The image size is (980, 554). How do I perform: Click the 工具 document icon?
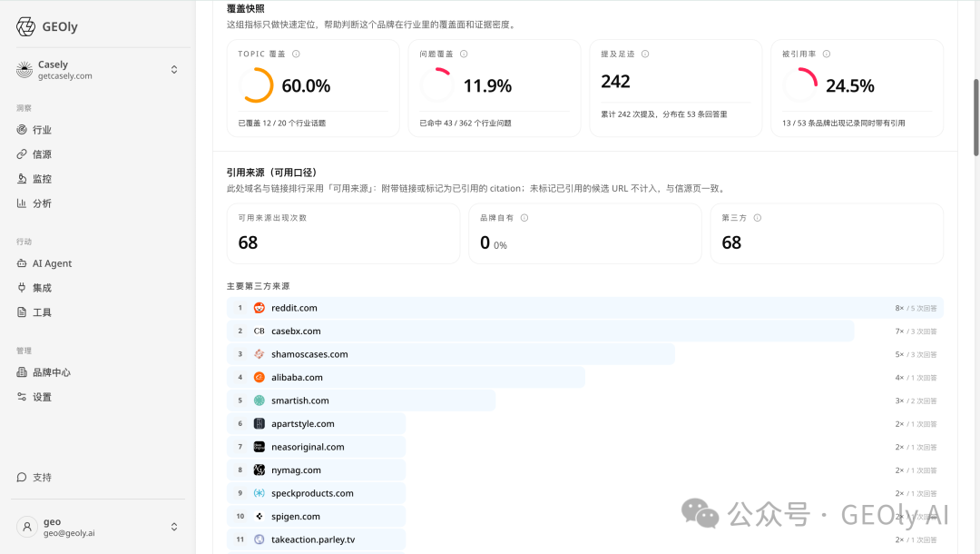pyautogui.click(x=22, y=312)
